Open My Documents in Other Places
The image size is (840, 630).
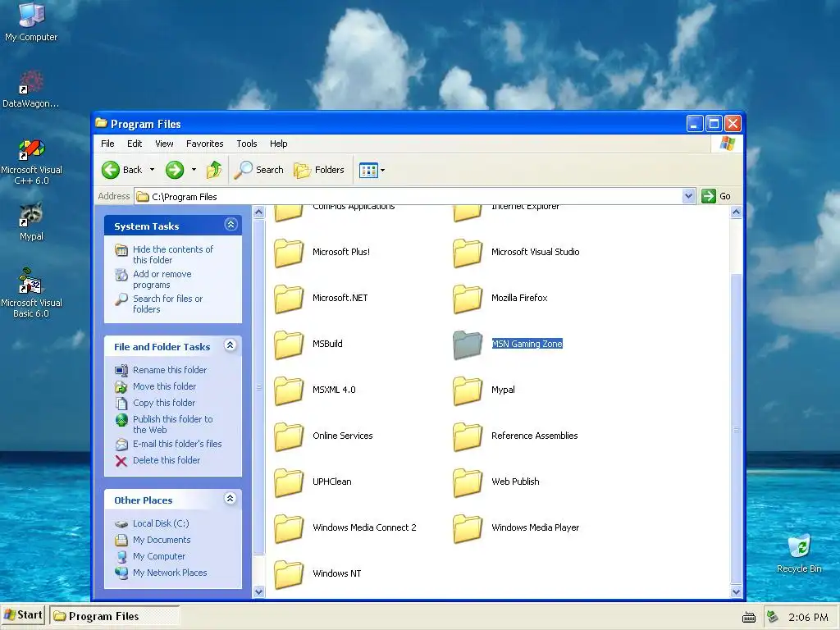(162, 540)
